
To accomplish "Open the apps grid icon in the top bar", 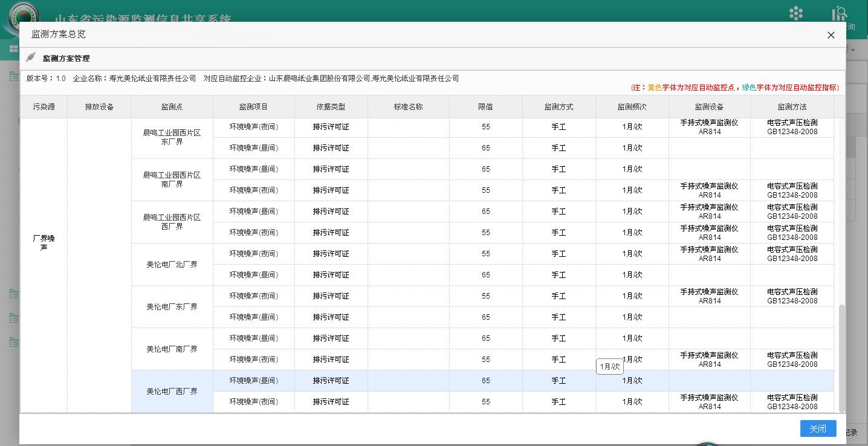I will click(x=795, y=13).
